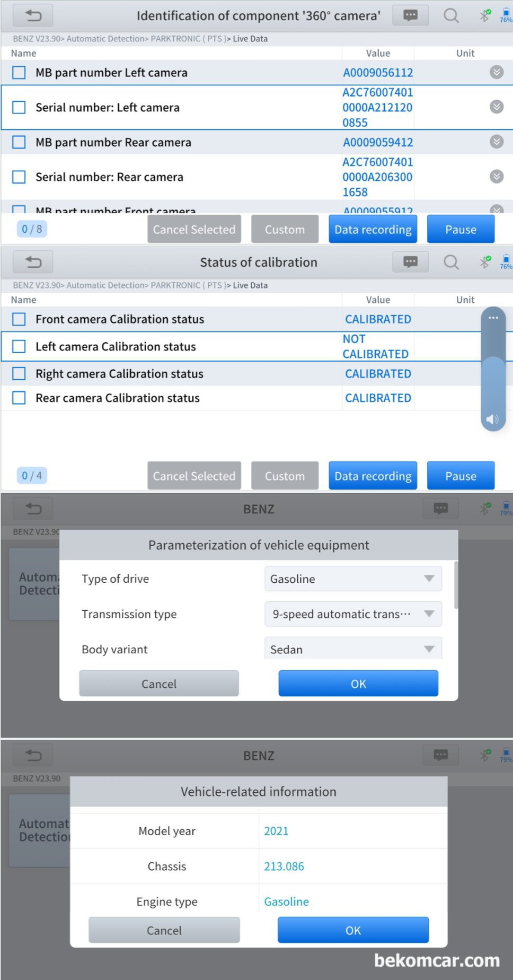The height and width of the screenshot is (980, 513).
Task: Click the floating volume slider bar
Action: click(493, 371)
